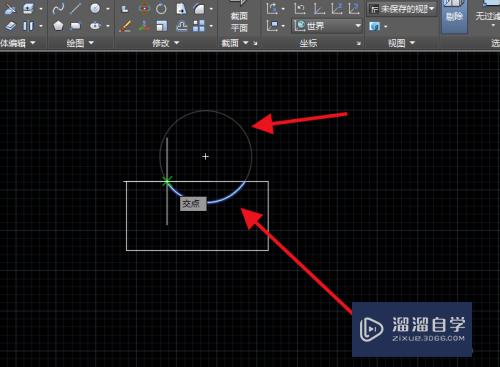500x367 pixels.
Task: Open dropdown arrow beside the Ellipse tool
Action: coord(108,26)
